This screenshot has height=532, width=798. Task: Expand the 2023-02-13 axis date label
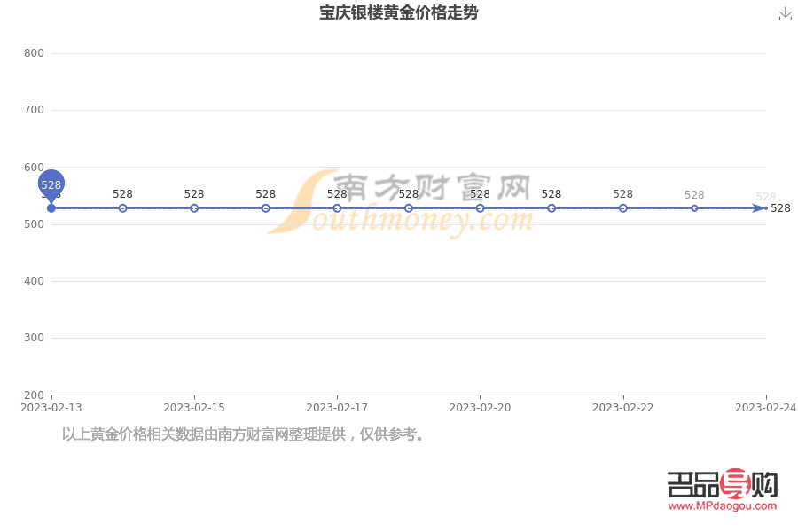tap(51, 408)
